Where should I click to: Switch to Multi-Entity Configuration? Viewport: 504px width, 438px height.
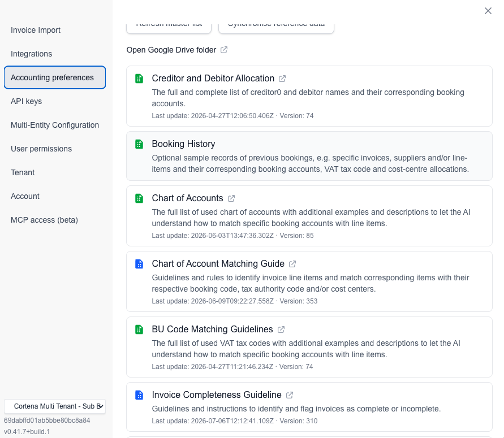pyautogui.click(x=55, y=125)
